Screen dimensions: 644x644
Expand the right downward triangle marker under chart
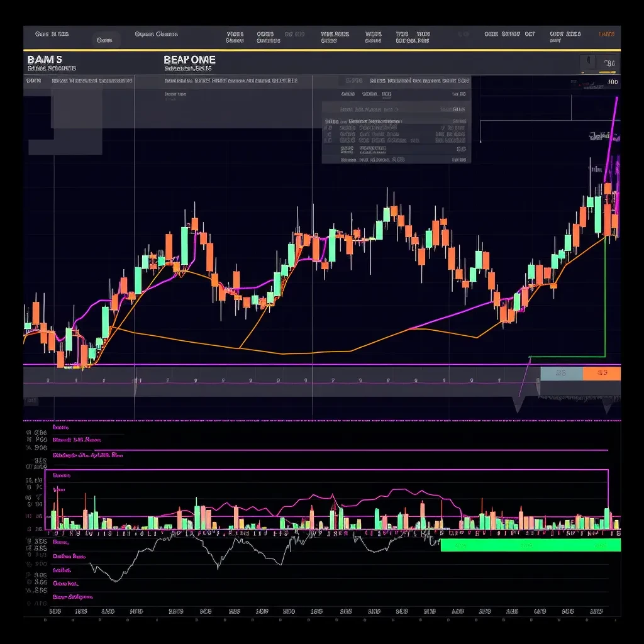[608, 406]
